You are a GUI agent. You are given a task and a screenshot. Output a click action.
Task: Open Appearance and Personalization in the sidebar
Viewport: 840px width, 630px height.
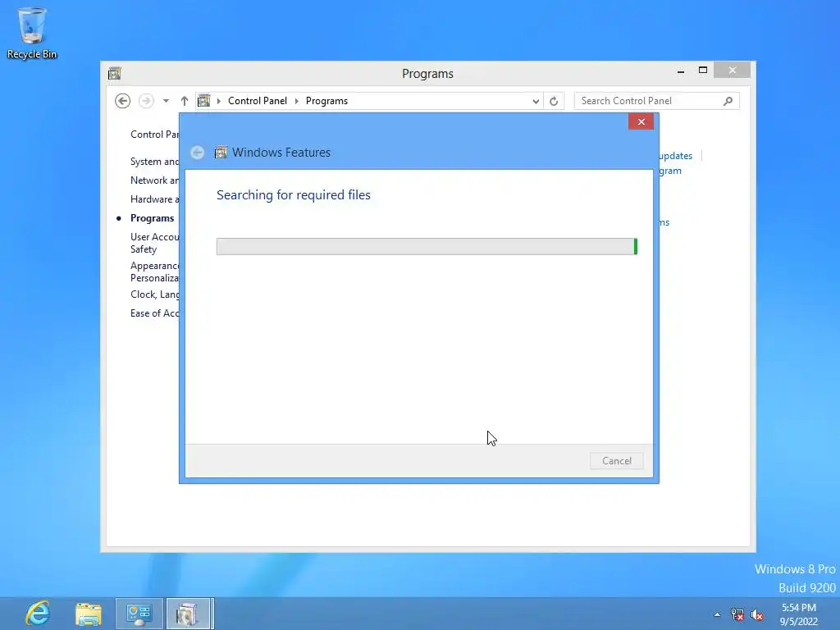[154, 272]
